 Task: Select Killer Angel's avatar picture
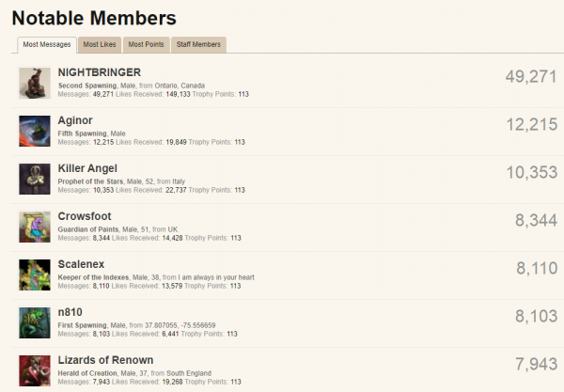pos(34,179)
